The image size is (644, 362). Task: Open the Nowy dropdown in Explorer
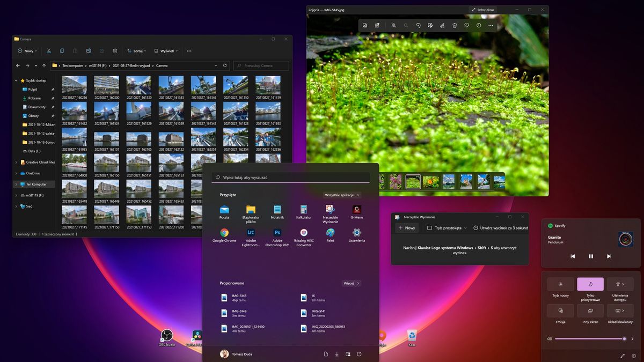click(27, 51)
